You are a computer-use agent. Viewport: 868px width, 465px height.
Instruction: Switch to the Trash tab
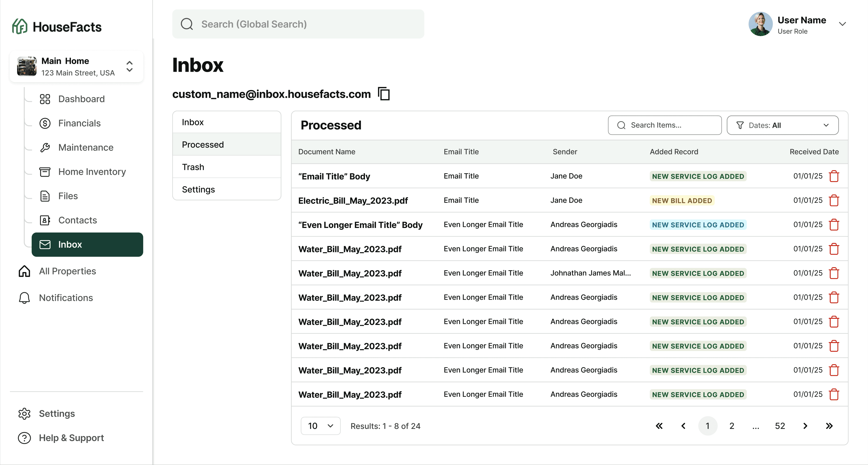pos(193,167)
